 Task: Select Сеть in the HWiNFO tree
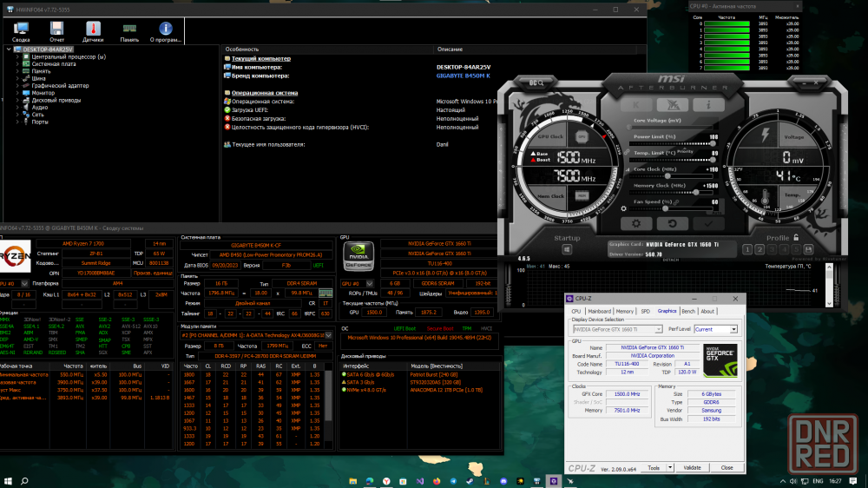37,115
